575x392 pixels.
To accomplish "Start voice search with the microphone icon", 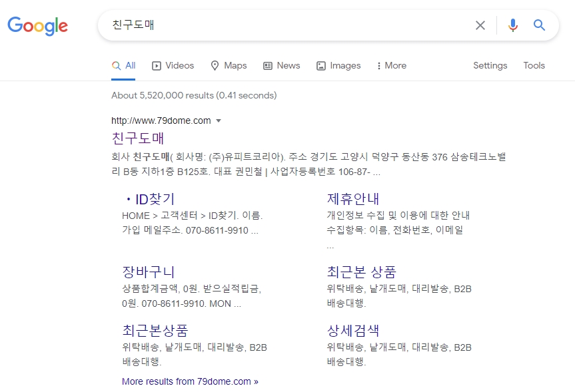I will coord(512,25).
